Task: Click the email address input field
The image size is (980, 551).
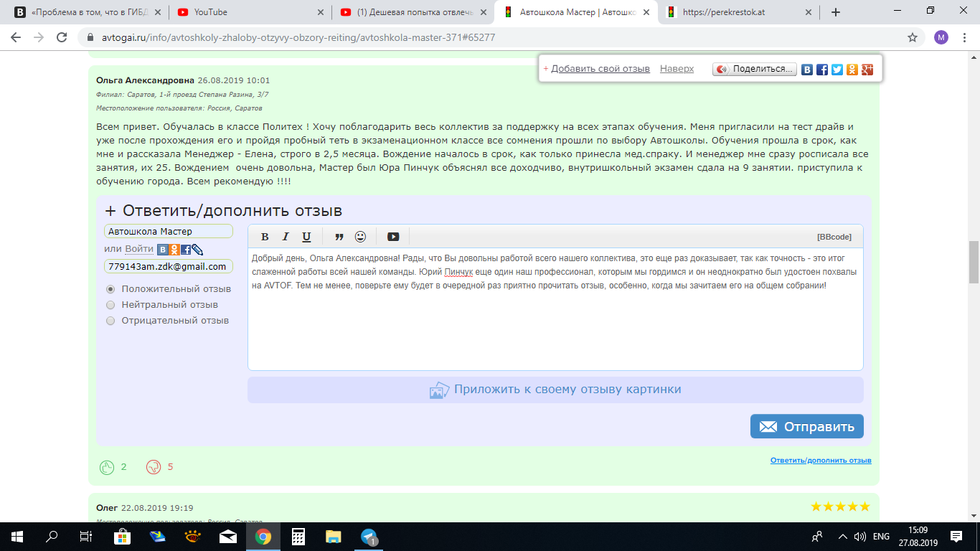Action: point(168,266)
